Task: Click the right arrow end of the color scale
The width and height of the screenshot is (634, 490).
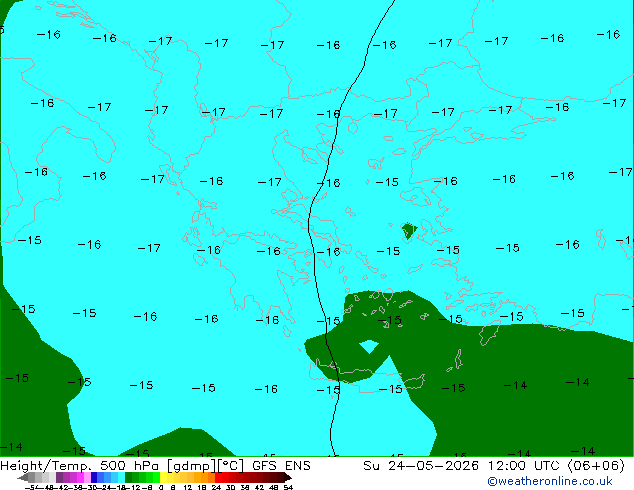Action: 288,477
